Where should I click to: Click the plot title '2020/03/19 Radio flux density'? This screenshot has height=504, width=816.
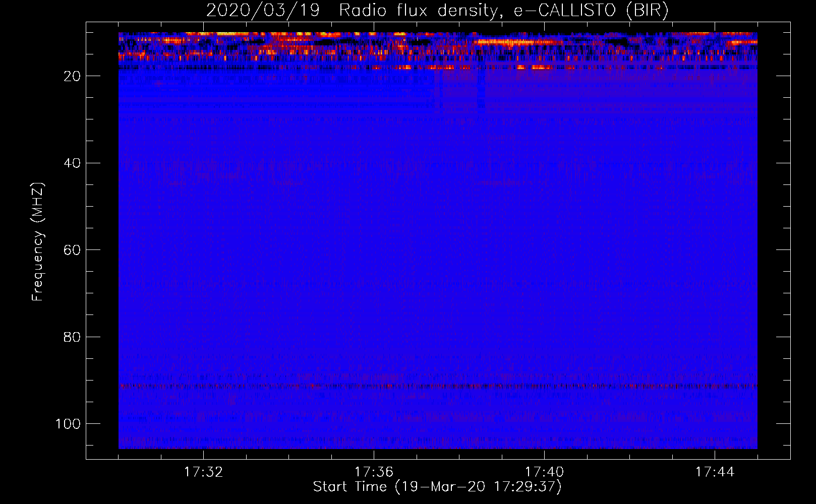tap(437, 11)
